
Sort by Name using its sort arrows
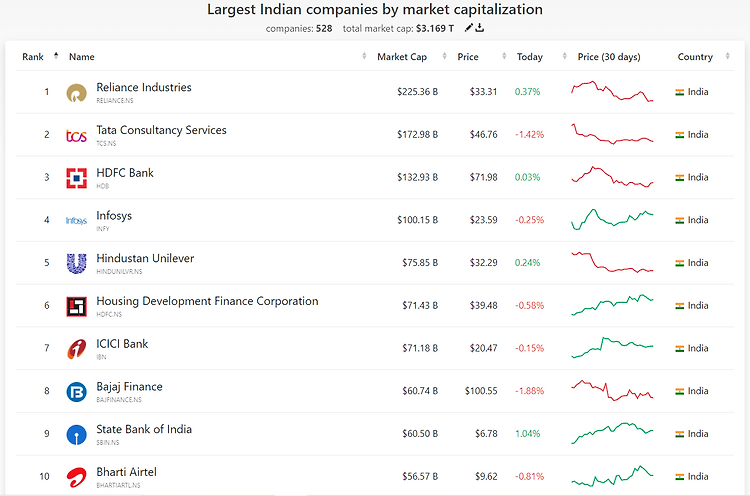(x=364, y=56)
